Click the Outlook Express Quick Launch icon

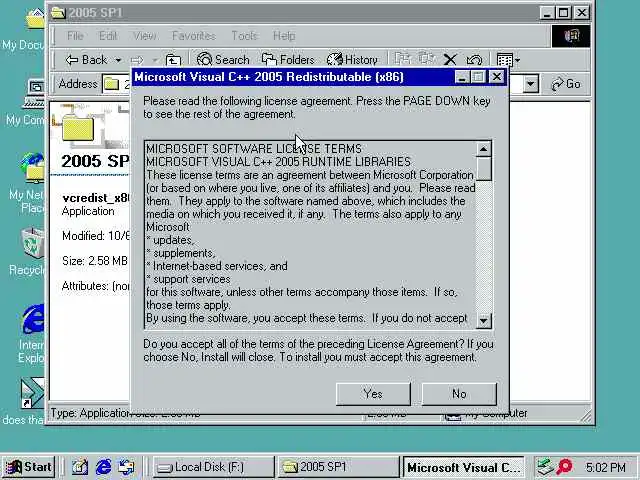[127, 467]
